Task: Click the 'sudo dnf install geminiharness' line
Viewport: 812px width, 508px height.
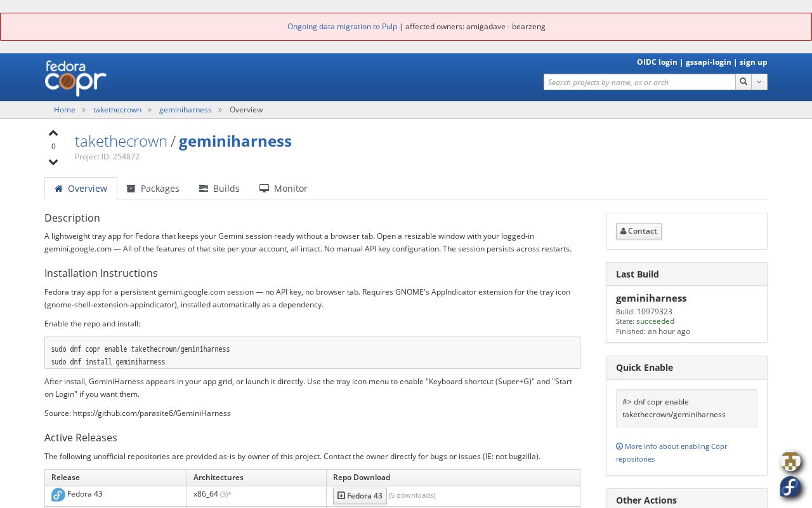Action: pyautogui.click(x=108, y=362)
